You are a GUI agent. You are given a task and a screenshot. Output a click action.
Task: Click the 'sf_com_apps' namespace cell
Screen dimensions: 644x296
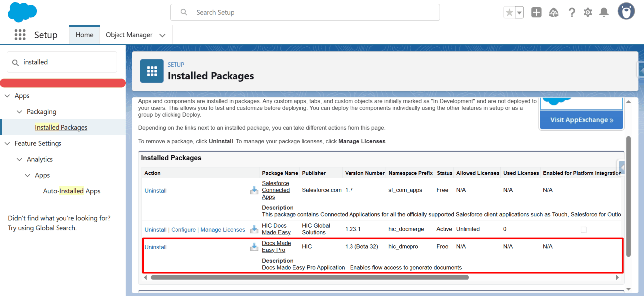(x=405, y=190)
